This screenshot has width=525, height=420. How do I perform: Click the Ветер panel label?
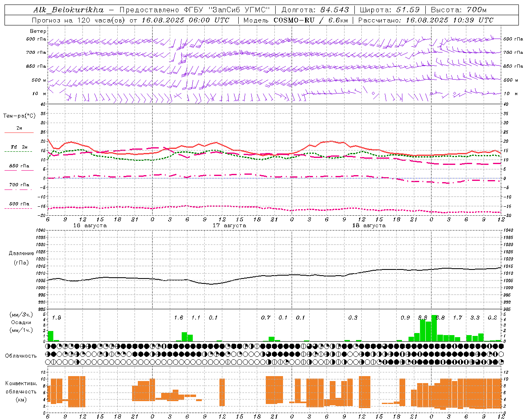tap(38, 31)
